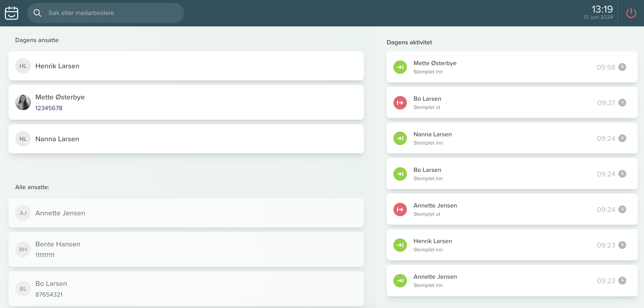Select Bo Larsen 09:37 activity time

(606, 103)
